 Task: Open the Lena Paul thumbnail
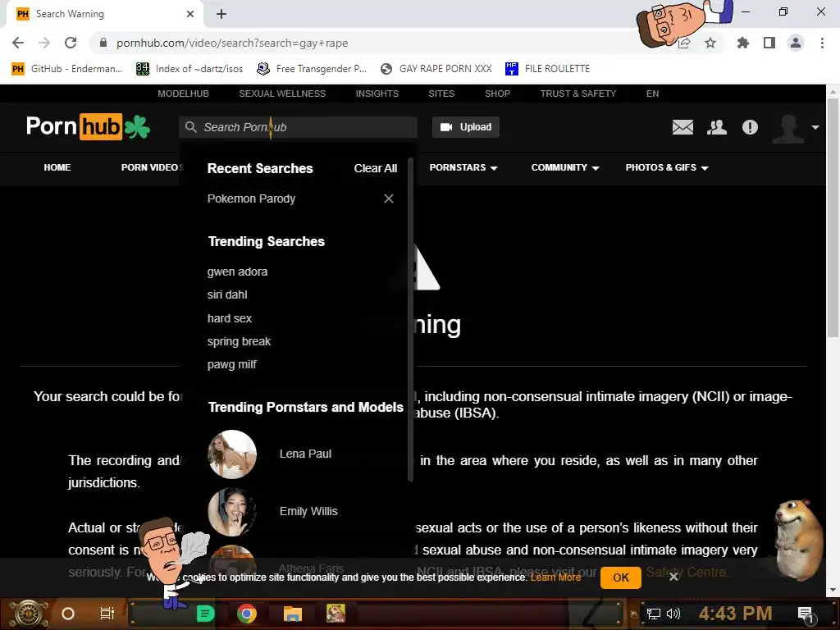pos(232,454)
